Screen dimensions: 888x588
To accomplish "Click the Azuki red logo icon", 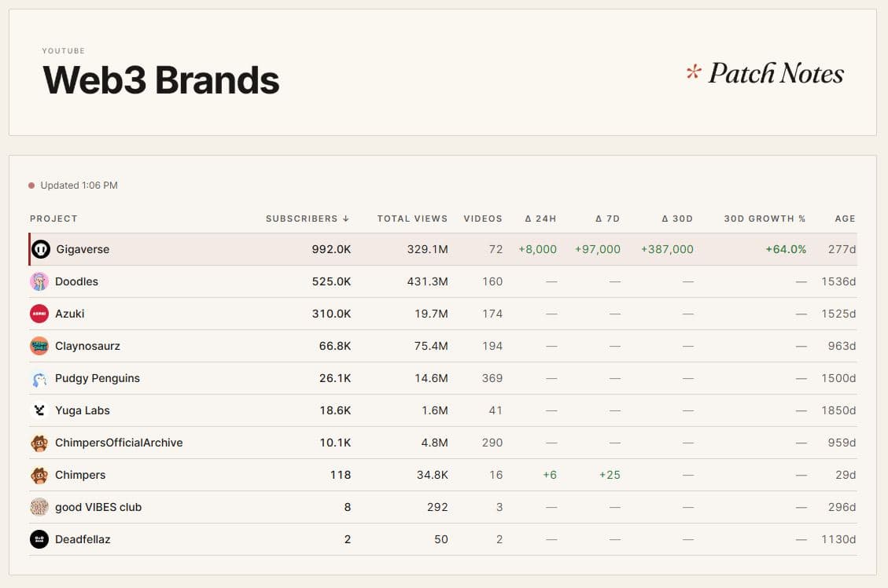I will [39, 314].
